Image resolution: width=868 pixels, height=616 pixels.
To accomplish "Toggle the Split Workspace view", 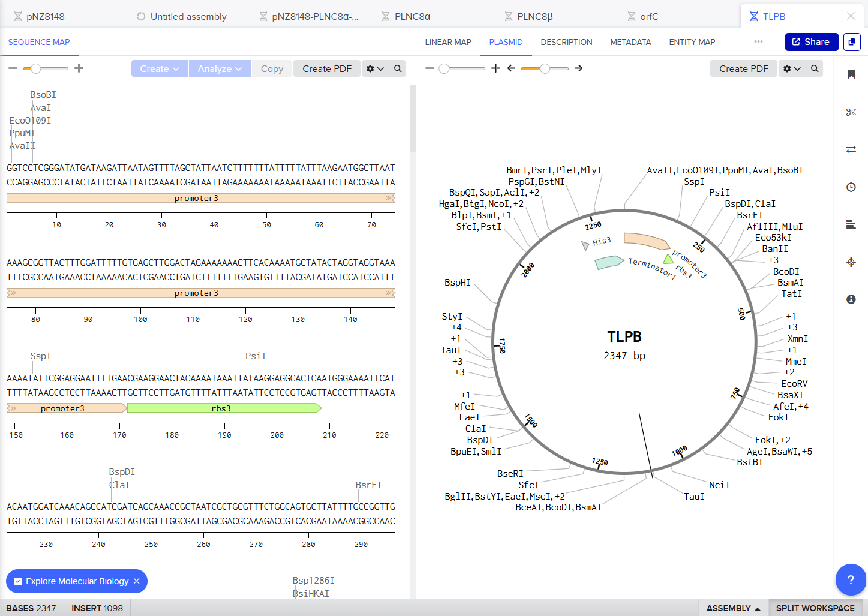I will [815, 608].
